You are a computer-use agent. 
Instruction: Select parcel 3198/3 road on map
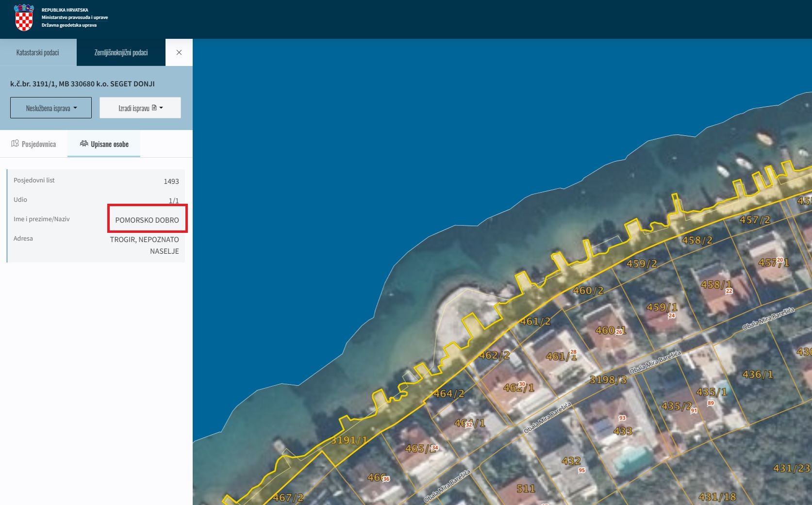(x=608, y=380)
